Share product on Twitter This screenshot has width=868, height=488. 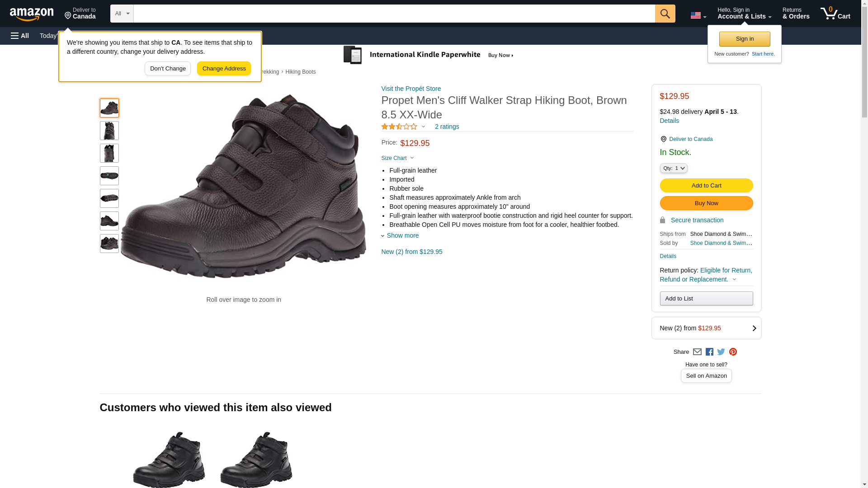click(721, 352)
